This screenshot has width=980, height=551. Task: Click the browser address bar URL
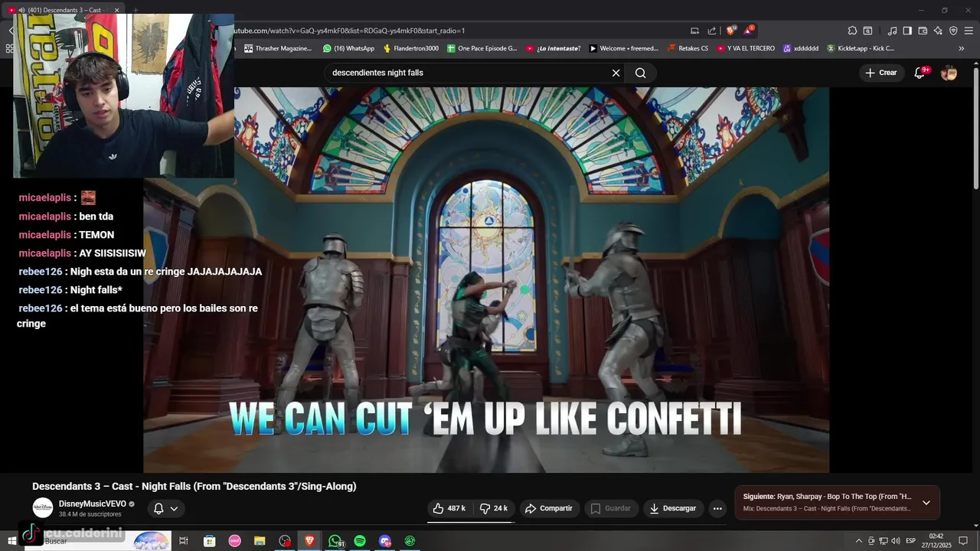349,31
